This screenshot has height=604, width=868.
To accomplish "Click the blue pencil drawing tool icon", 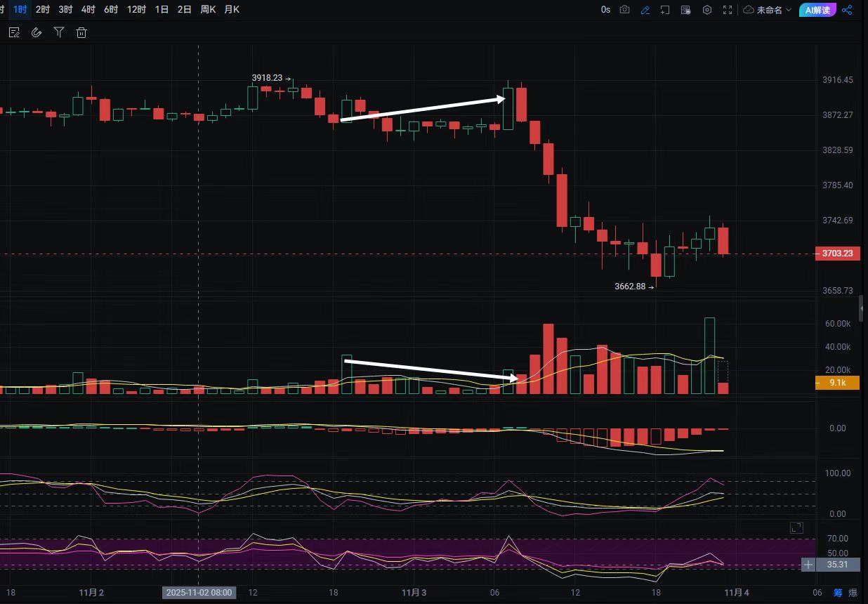I will coord(645,10).
